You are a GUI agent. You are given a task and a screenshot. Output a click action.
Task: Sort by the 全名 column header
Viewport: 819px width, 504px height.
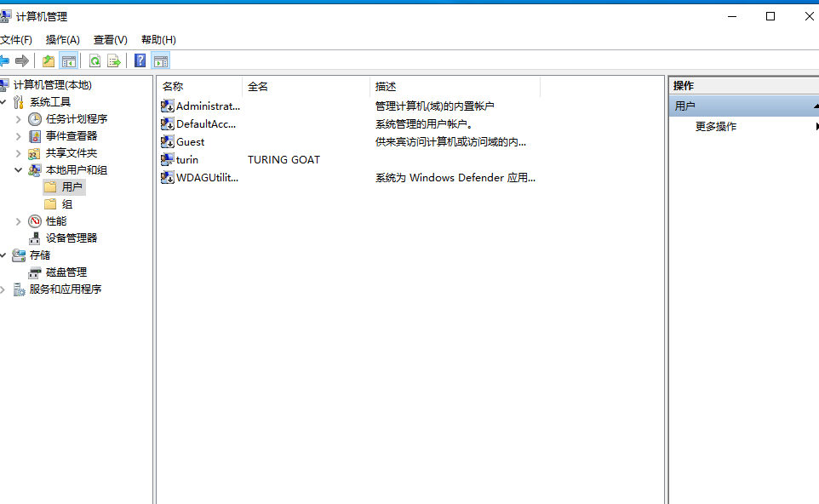[x=306, y=86]
